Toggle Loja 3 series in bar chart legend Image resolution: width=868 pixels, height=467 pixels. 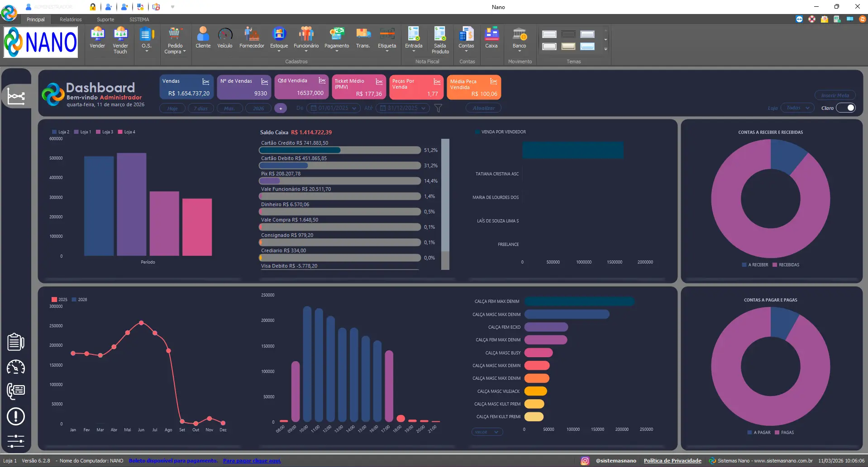click(x=105, y=132)
